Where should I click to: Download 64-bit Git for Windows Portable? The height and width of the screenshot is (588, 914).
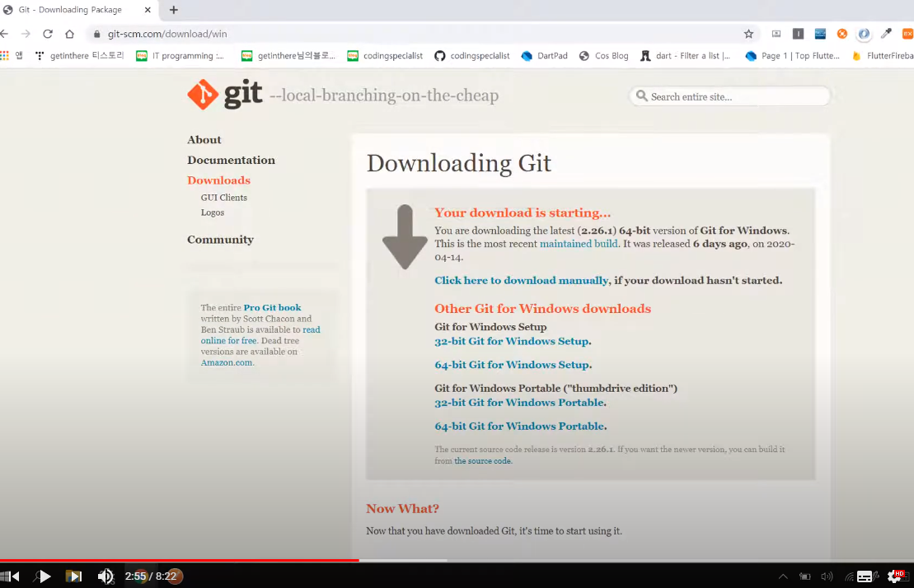tap(519, 426)
